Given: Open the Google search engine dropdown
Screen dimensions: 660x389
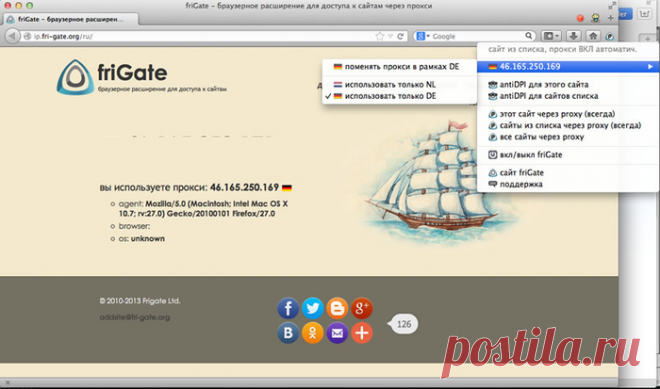Looking at the screenshot, I should [422, 37].
